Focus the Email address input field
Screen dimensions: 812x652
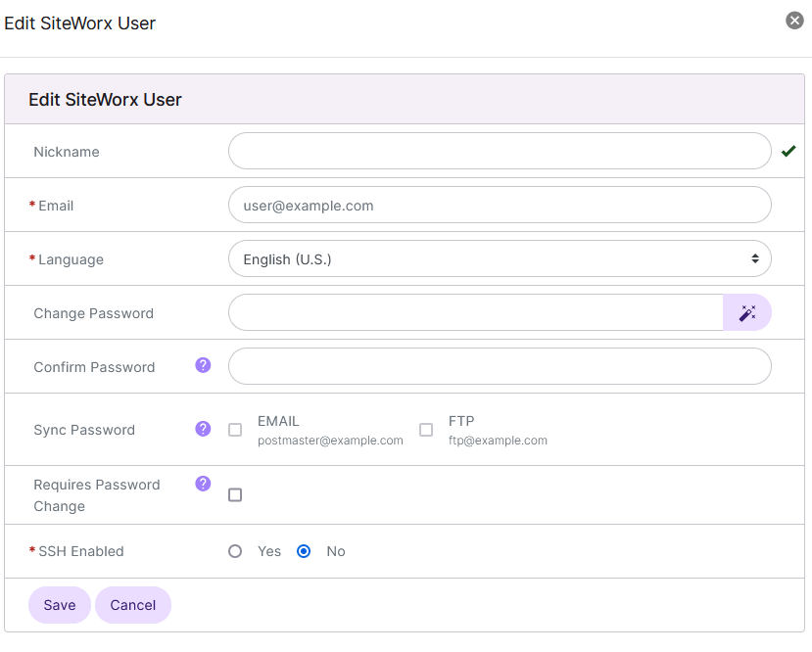[x=500, y=205]
